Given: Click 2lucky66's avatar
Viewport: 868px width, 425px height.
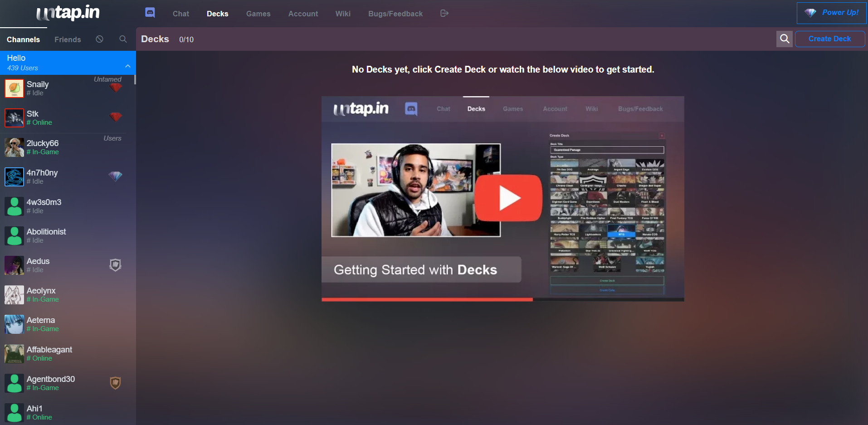Looking at the screenshot, I should [14, 147].
